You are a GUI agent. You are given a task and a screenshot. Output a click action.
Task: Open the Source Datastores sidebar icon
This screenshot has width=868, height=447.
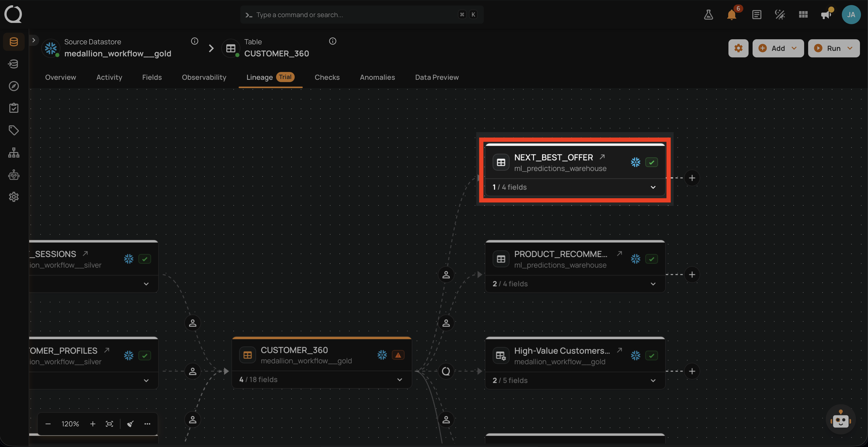[14, 42]
